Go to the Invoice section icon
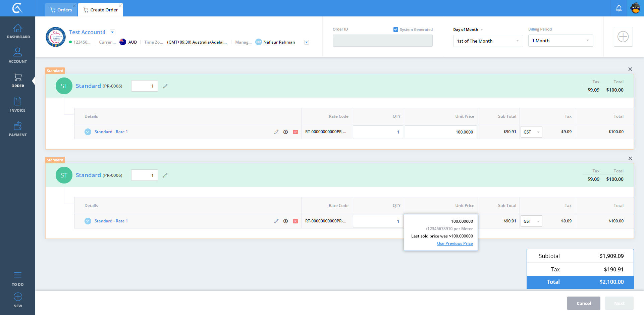644x315 pixels. 18,104
